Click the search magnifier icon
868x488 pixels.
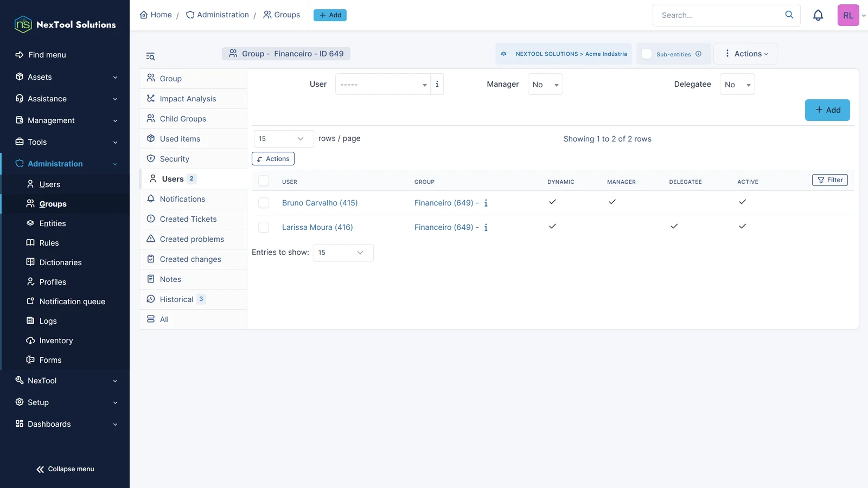tap(789, 15)
